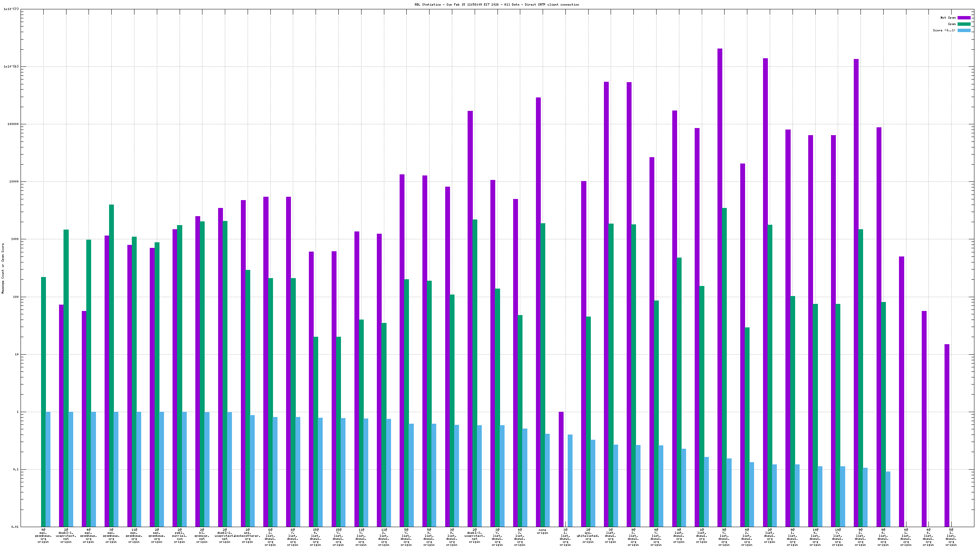The height and width of the screenshot is (551, 980).
Task: Click the 100000 y-axis tick label
Action: point(13,124)
